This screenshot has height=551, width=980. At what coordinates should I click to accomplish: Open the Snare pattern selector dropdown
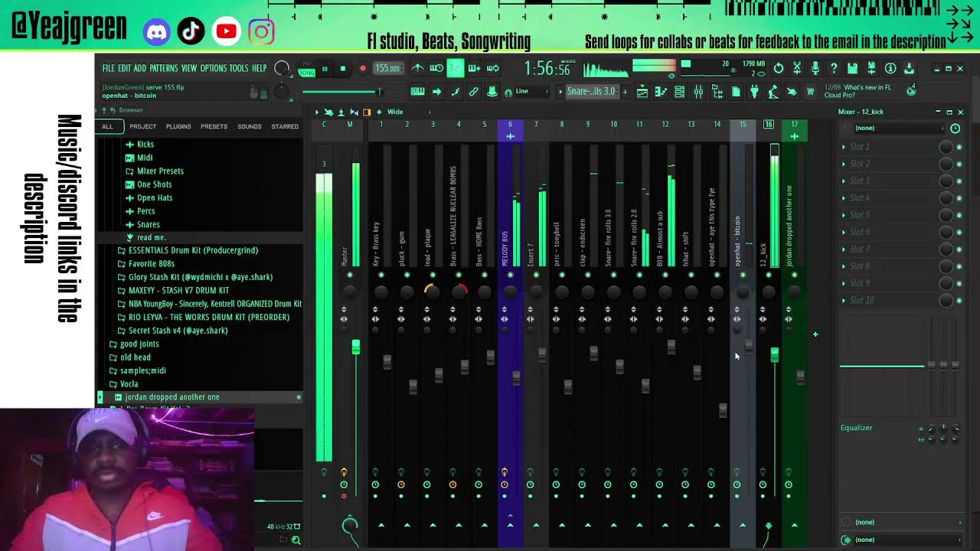pos(590,91)
